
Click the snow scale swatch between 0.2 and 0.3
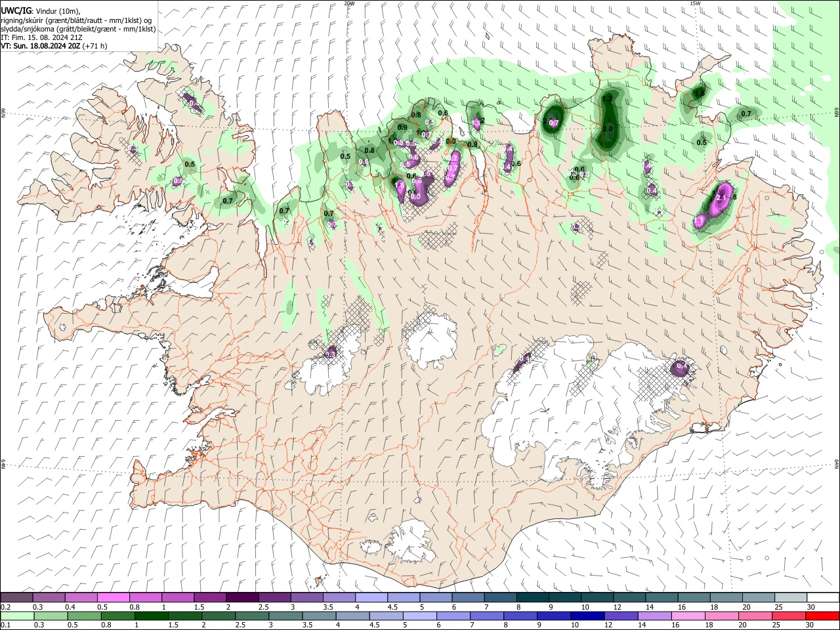(x=16, y=597)
